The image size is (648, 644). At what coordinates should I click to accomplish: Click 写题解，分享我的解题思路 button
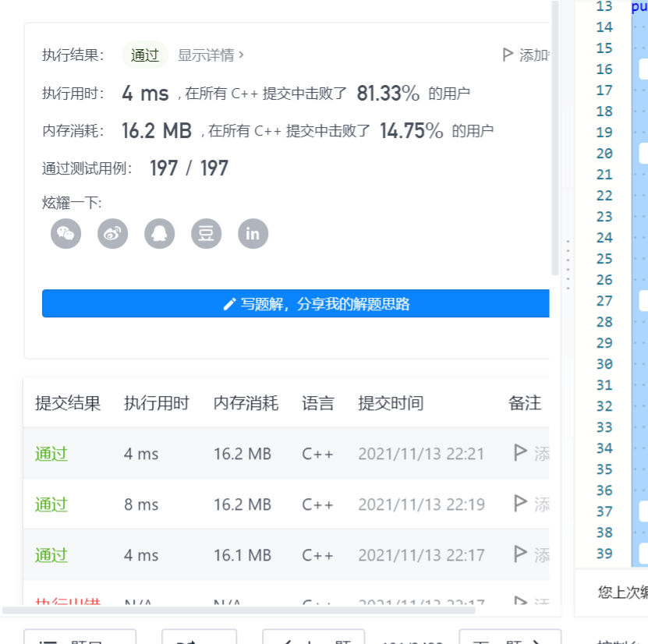(296, 303)
